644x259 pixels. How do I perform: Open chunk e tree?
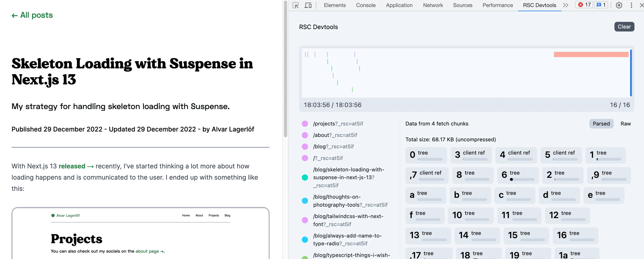coord(604,195)
